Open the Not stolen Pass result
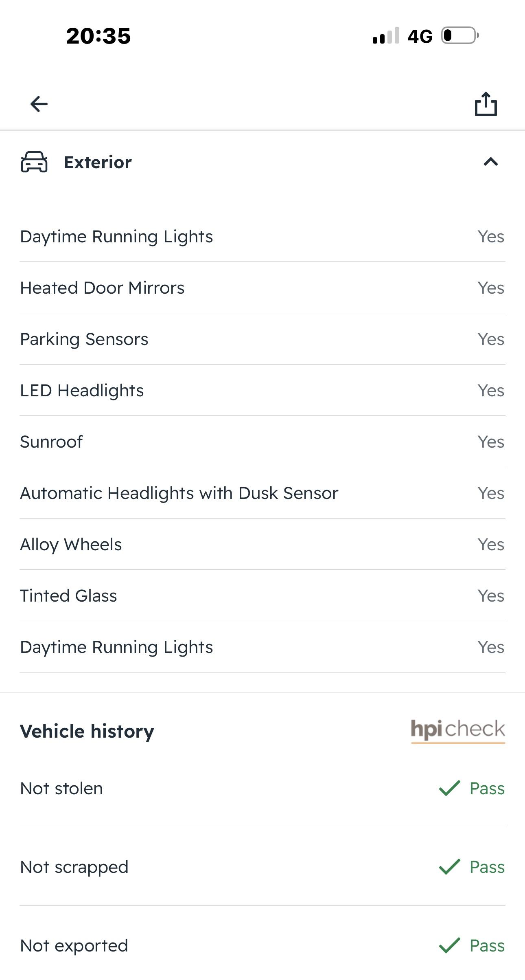 coord(487,788)
